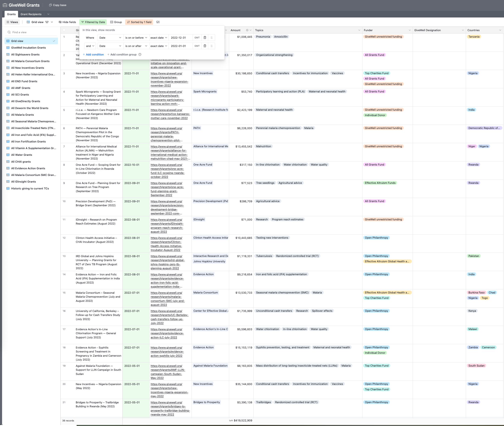Open All END Fund Grants view
The width and height of the screenshot is (504, 426).
[31, 81]
